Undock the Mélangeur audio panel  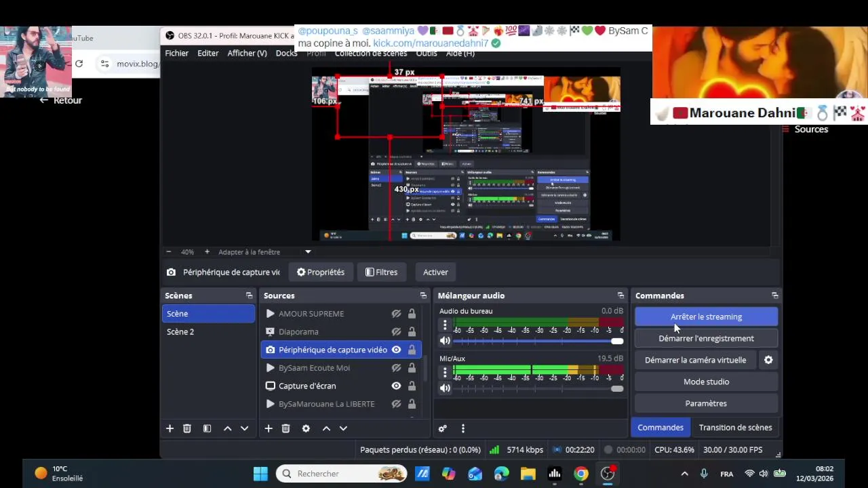pyautogui.click(x=620, y=296)
